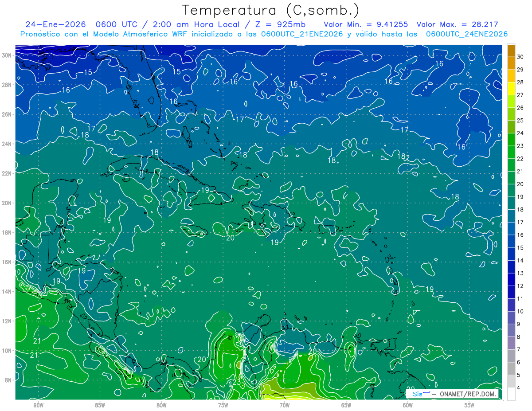Click the color legend value "6"
The width and height of the screenshot is (532, 411).
[x=519, y=362]
